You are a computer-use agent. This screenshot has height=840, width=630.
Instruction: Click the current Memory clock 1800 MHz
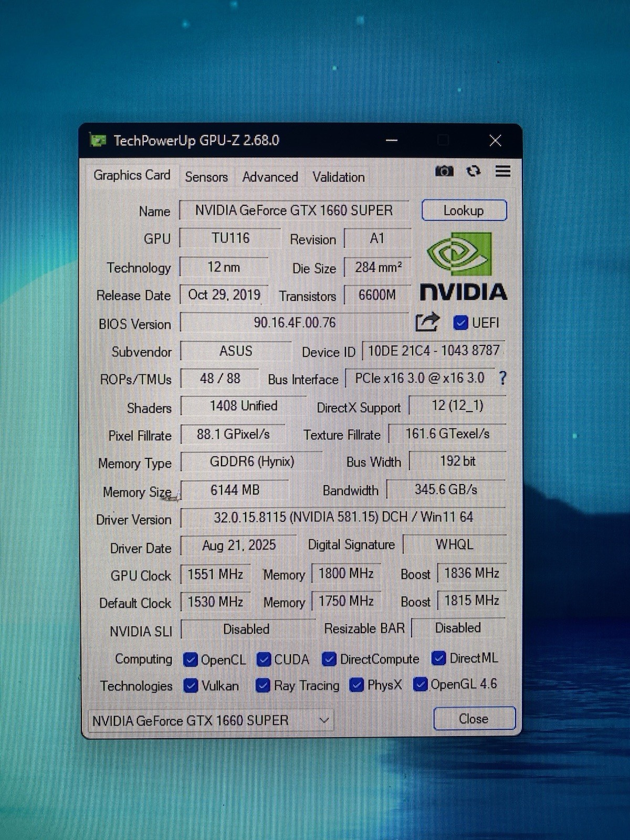(x=346, y=573)
